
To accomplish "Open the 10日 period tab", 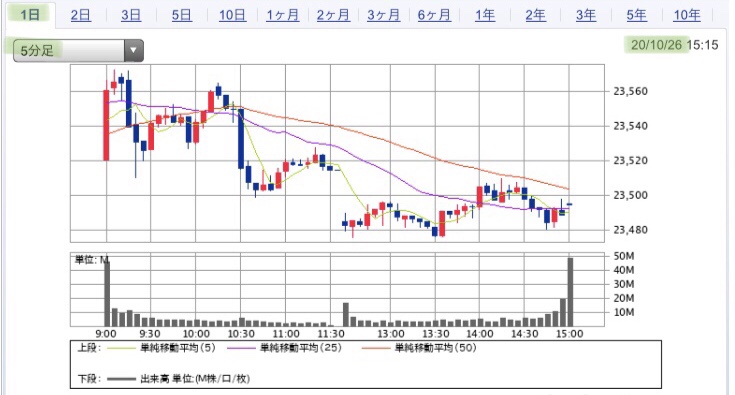I will (232, 15).
